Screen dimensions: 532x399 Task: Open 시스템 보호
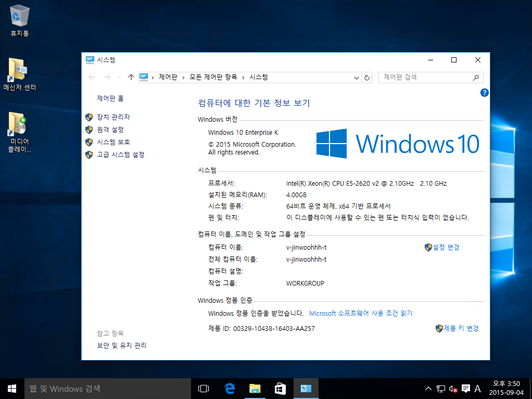click(x=113, y=142)
